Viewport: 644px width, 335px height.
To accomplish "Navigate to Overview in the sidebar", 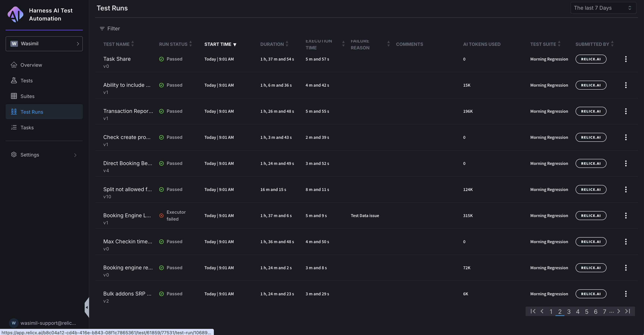I will 31,65.
